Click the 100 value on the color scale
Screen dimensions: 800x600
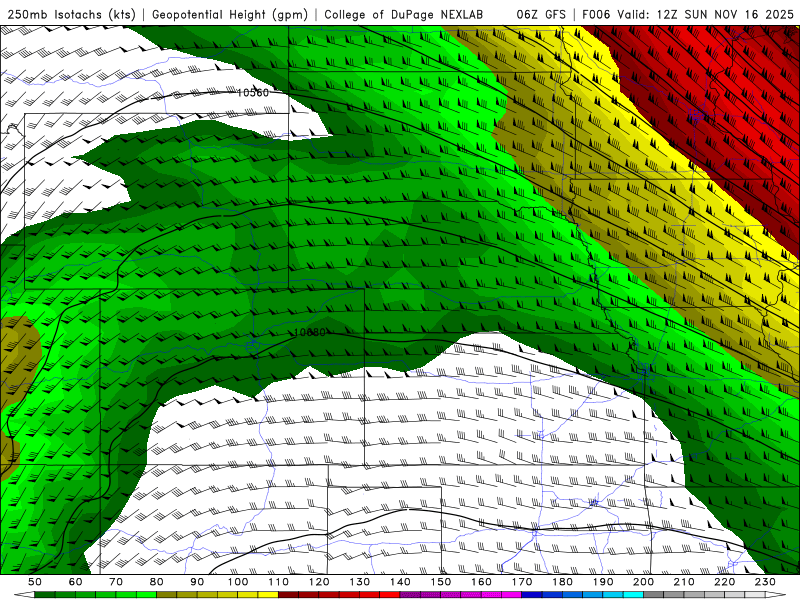(238, 582)
